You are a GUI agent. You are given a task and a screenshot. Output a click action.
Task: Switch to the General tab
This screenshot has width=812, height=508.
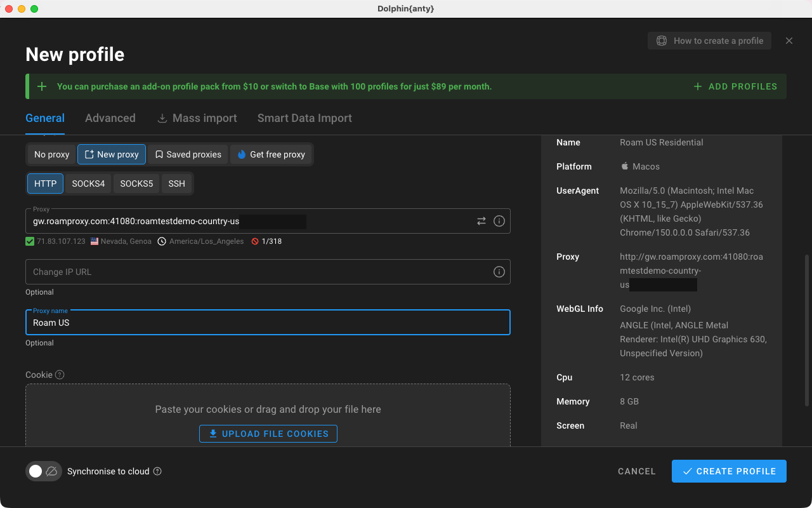pos(45,118)
